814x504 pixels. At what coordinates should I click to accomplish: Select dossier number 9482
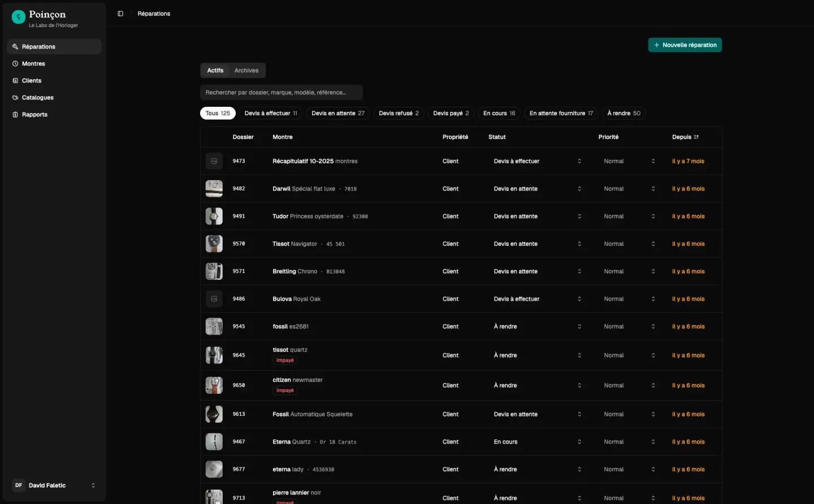pos(239,189)
